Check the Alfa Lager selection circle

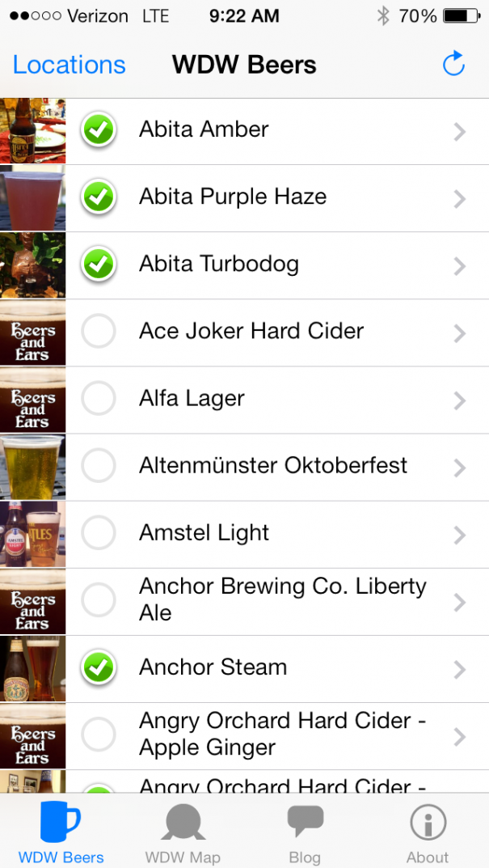point(98,399)
